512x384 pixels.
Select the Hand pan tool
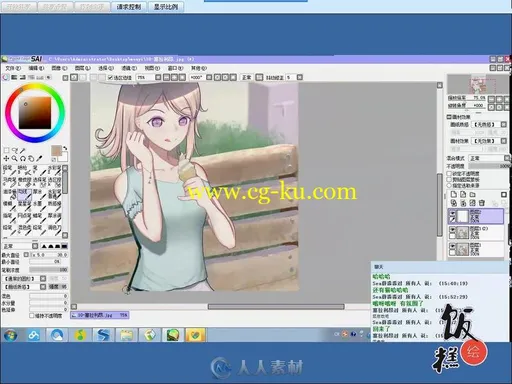click(x=31, y=159)
